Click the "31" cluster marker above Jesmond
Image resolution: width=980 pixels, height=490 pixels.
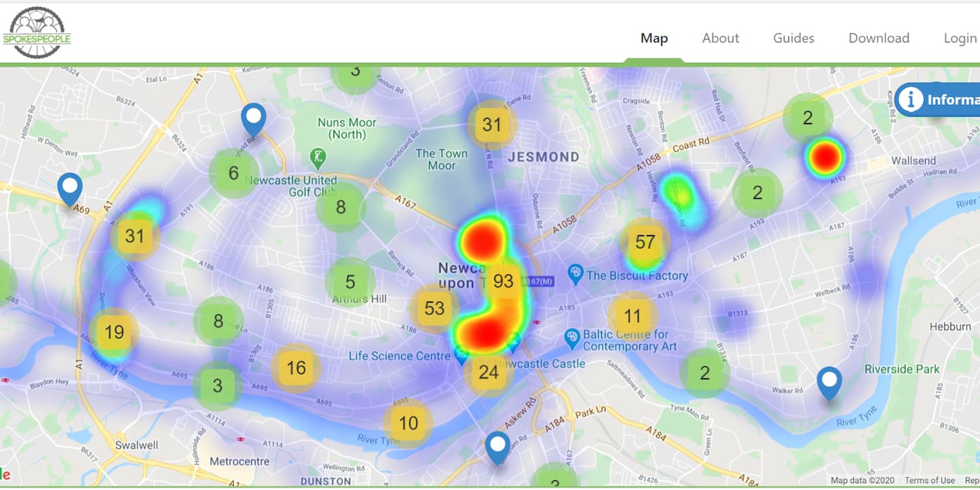[x=492, y=124]
